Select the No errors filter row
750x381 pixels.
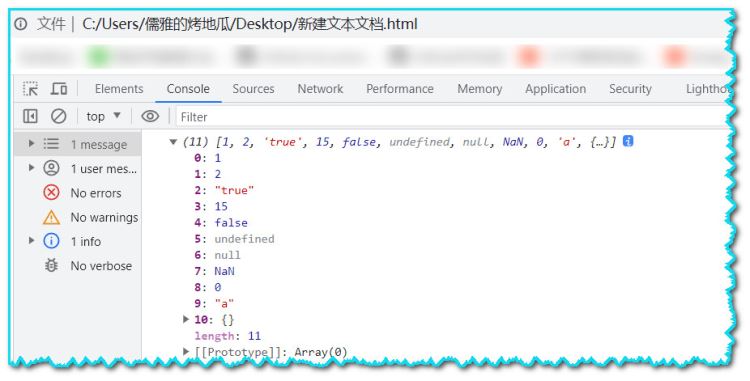tap(77, 193)
